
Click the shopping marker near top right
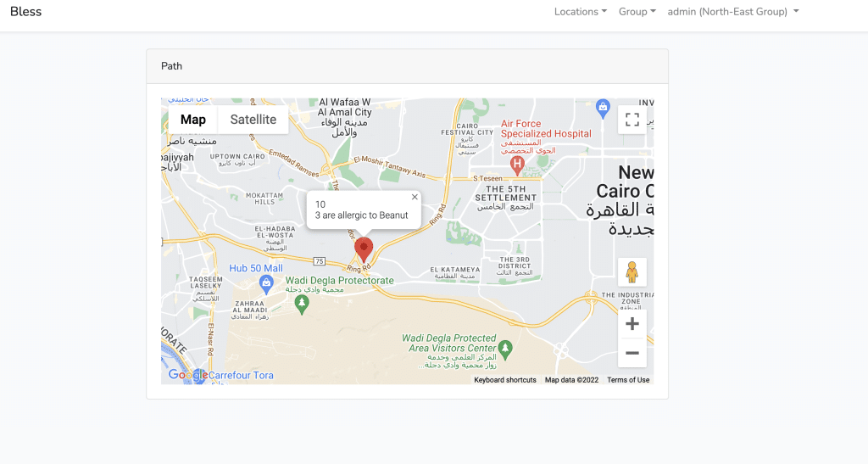[x=603, y=108]
